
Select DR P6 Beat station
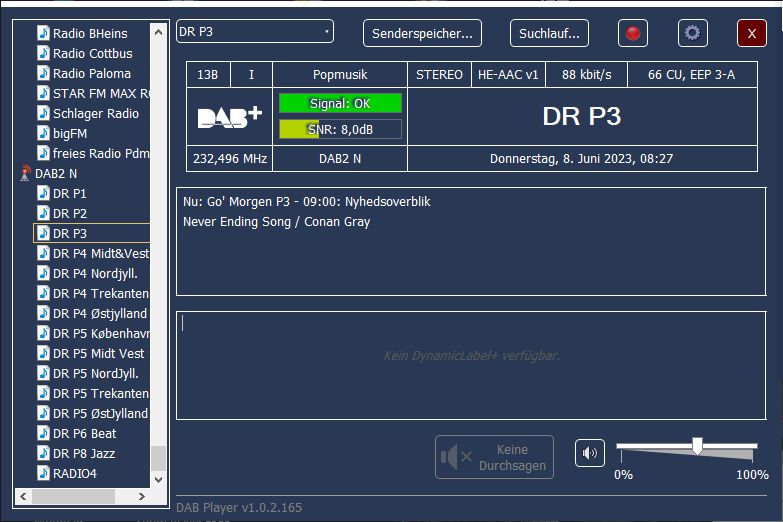[84, 433]
